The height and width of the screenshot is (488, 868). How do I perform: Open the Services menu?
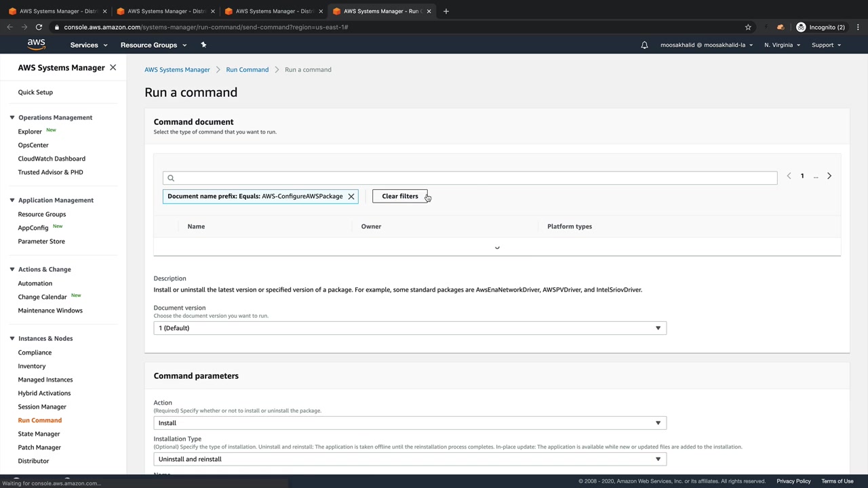[x=88, y=45]
